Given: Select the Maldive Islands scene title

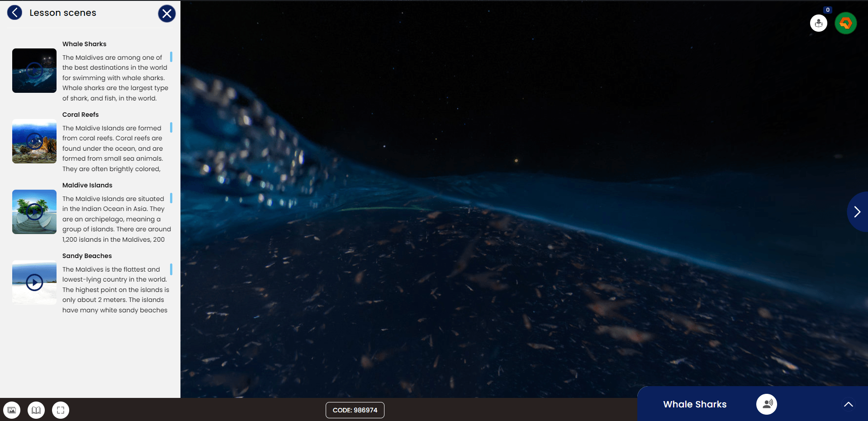Looking at the screenshot, I should click(87, 185).
